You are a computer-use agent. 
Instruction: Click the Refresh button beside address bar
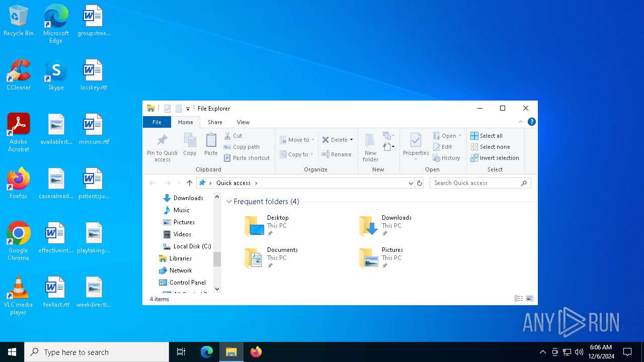(x=420, y=183)
